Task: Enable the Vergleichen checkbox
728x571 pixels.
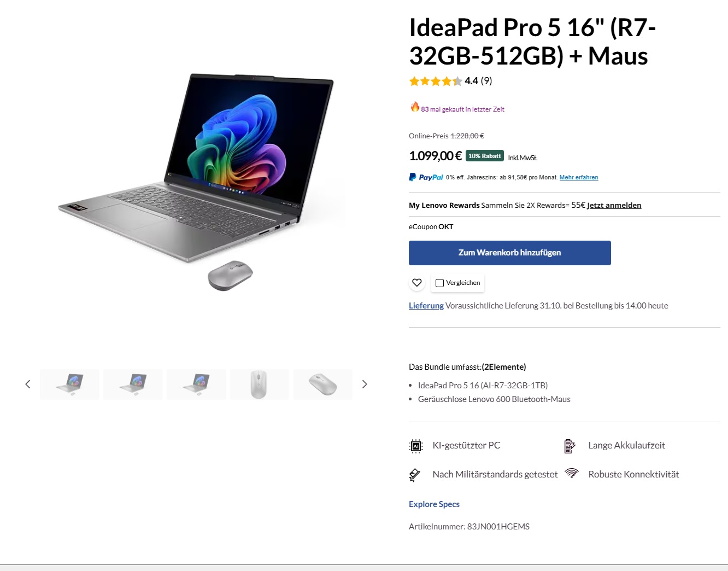Action: (x=439, y=283)
